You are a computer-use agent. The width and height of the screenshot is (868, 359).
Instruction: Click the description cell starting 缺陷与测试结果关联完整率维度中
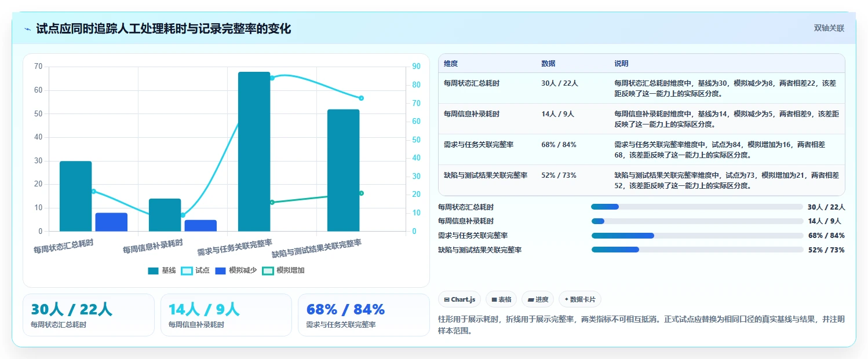pos(727,180)
